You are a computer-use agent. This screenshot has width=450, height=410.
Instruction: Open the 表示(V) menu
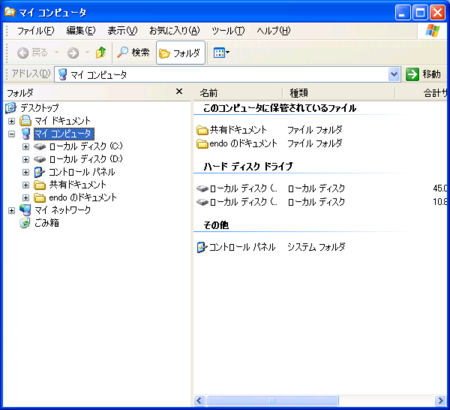pyautogui.click(x=122, y=31)
